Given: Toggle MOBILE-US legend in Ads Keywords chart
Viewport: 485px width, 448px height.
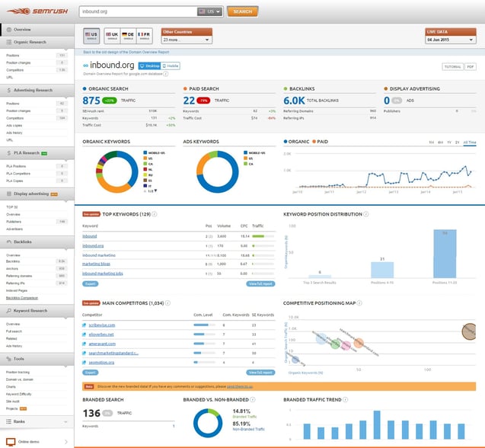Looking at the screenshot, I should coord(254,153).
